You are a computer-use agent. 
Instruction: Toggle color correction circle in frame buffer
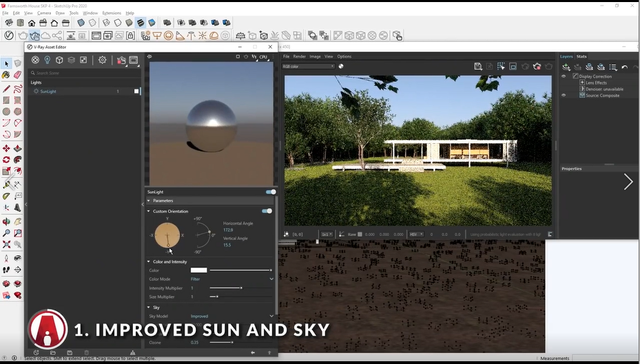point(341,66)
